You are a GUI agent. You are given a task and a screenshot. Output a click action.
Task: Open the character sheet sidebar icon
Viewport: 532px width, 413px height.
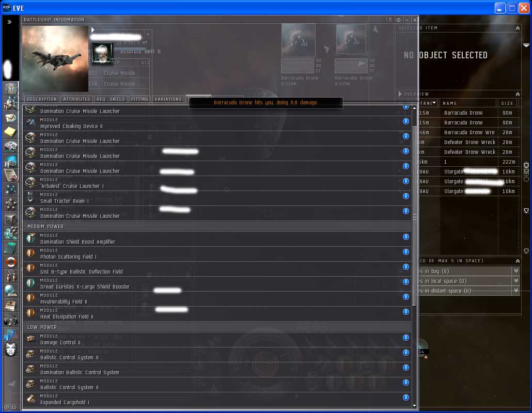tap(11, 88)
